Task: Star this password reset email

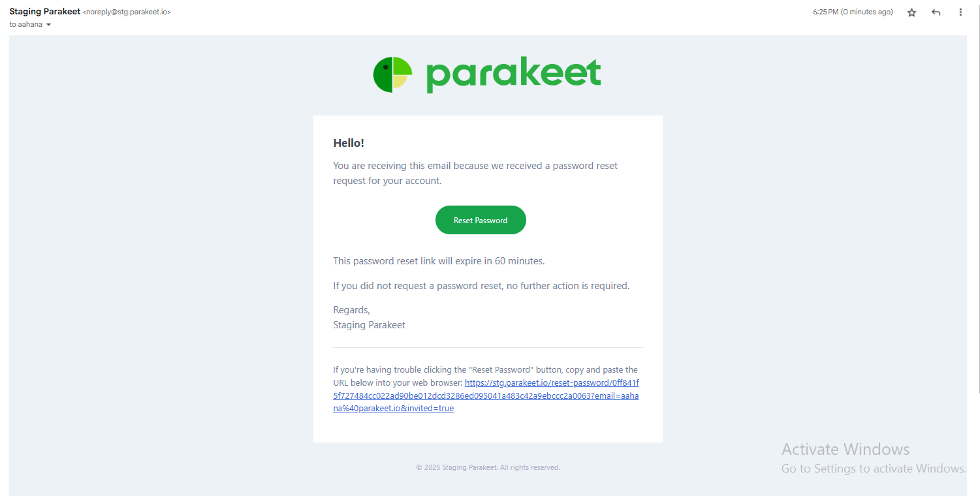Action: 911,12
